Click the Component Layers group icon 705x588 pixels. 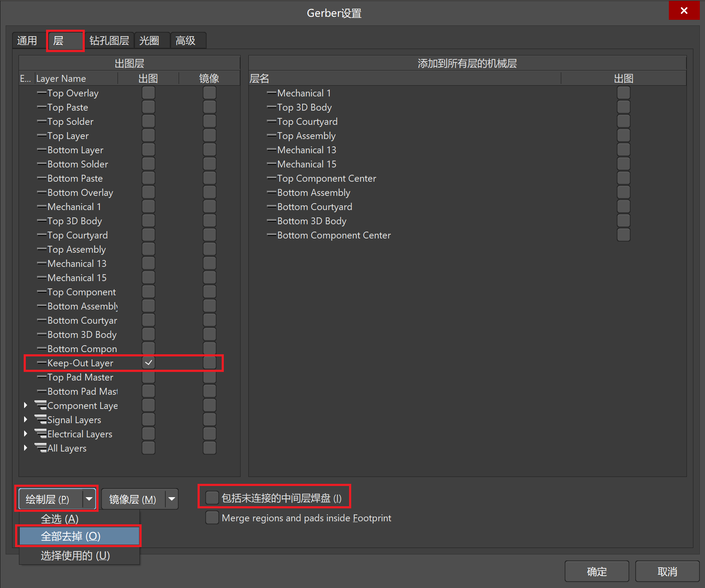(x=40, y=405)
